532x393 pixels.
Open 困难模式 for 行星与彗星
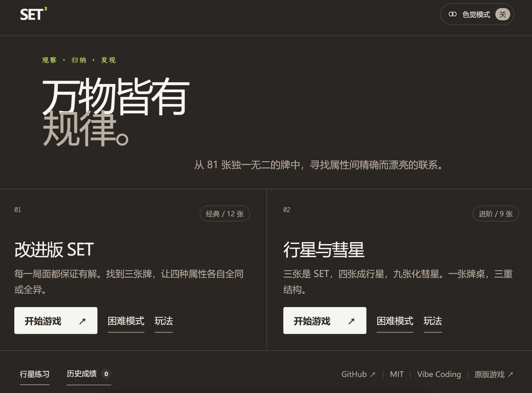point(395,321)
